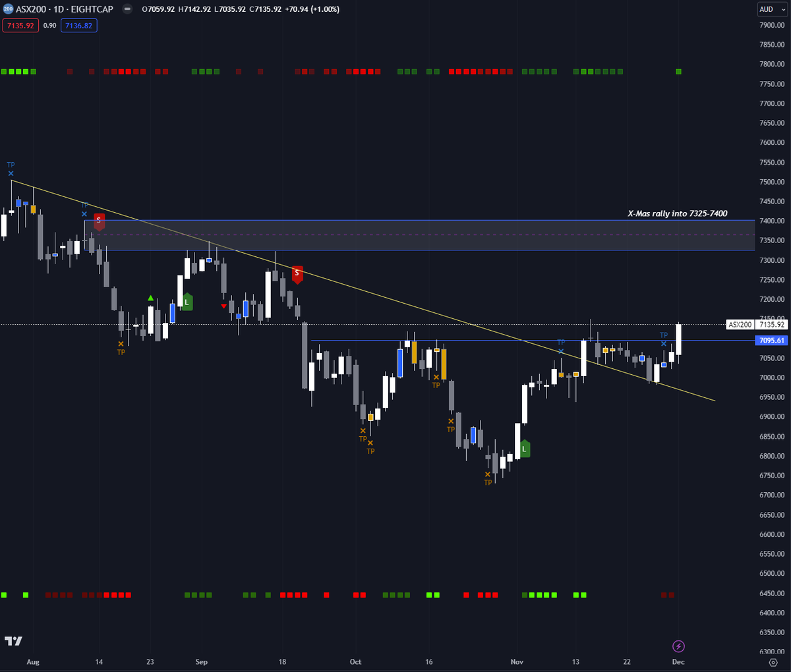Screen dimensions: 791x672
Task: Click the blue 7095.61 price axis label
Action: click(x=772, y=341)
